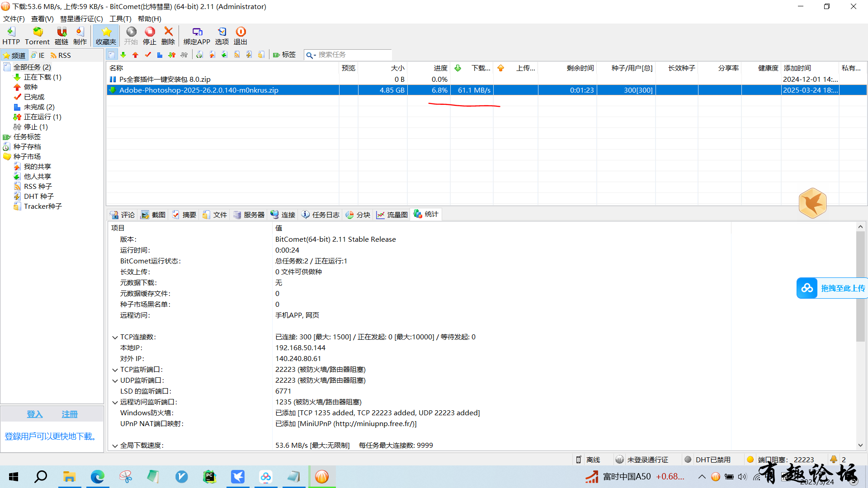Open the 查看(V) menu
The width and height of the screenshot is (868, 488).
(42, 19)
